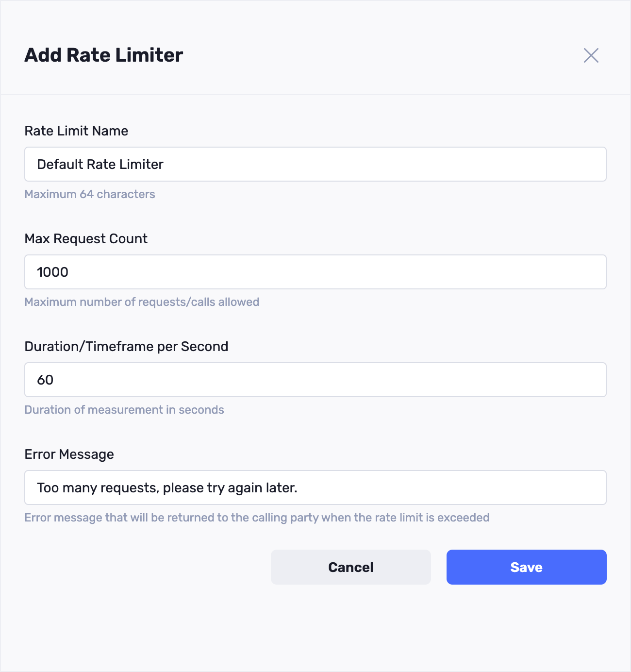Click the '60' value text

tap(45, 380)
